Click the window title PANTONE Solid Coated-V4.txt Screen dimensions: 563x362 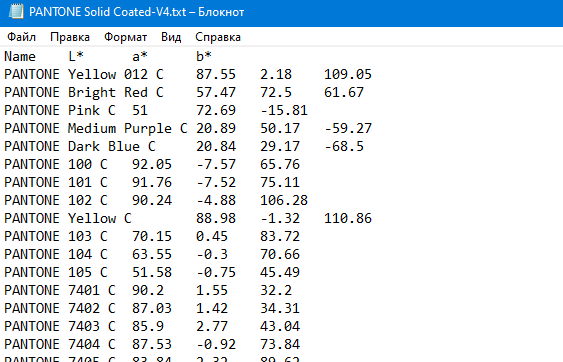point(108,12)
